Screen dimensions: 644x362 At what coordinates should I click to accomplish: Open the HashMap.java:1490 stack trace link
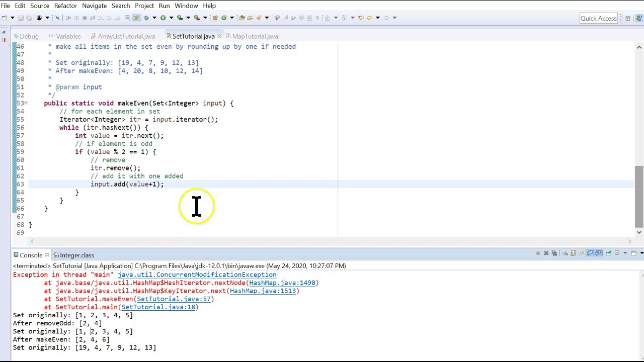point(282,283)
